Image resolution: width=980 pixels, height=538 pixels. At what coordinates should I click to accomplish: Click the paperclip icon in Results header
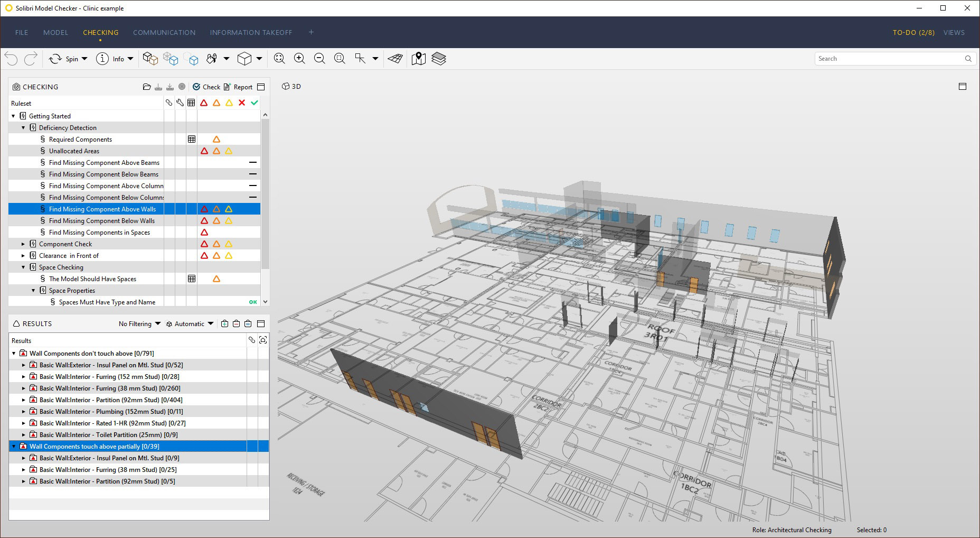tap(252, 340)
